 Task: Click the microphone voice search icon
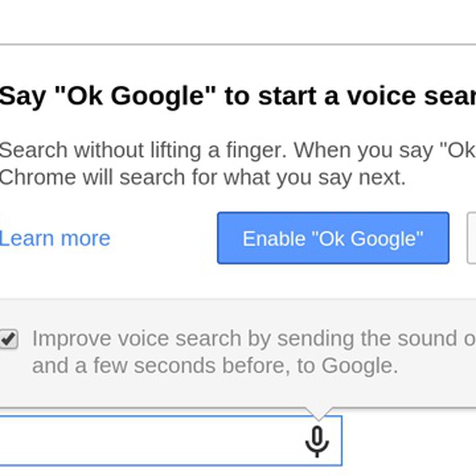pyautogui.click(x=317, y=441)
